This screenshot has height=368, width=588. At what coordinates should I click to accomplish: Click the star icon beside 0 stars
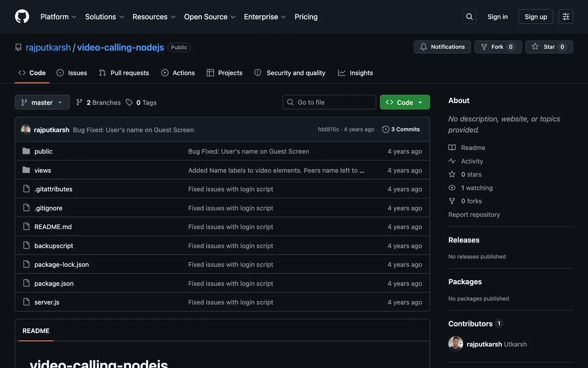pos(452,174)
